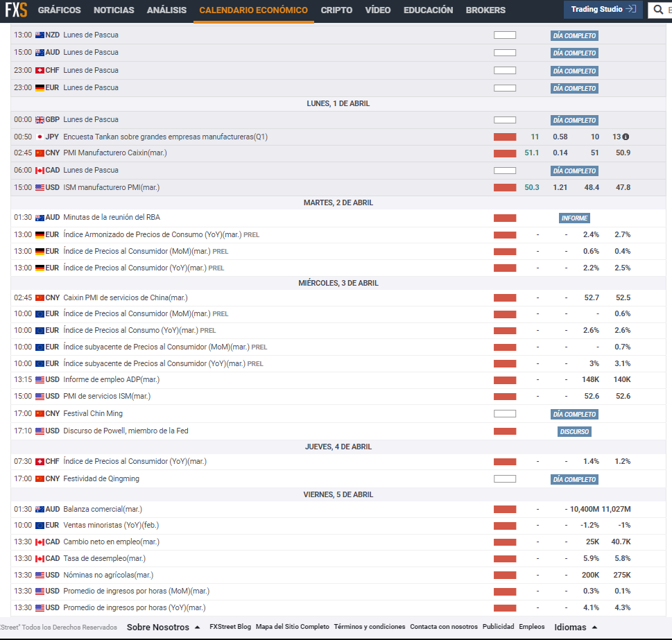The width and height of the screenshot is (672, 640).
Task: Expand the Sobre Nosotros footer menu
Action: (x=164, y=627)
